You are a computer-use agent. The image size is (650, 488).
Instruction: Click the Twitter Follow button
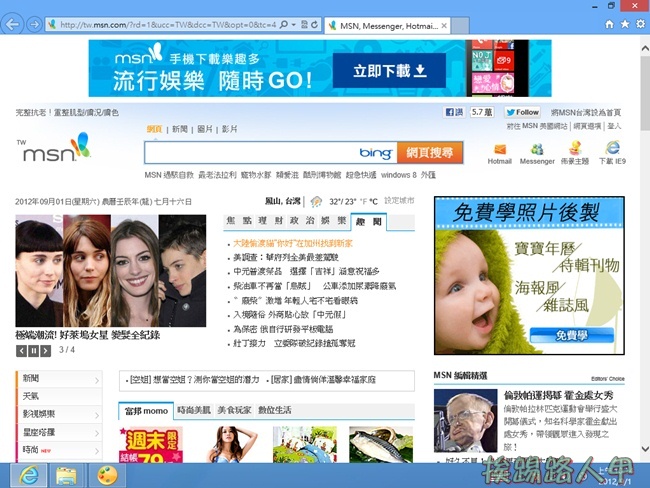coord(522,112)
